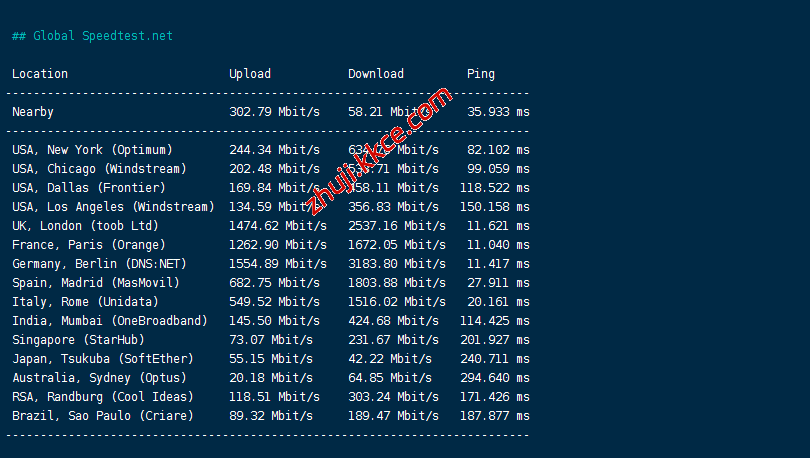810x458 pixels.
Task: Click Australia, Sydney ping value 294.640 ms
Action: pos(495,378)
